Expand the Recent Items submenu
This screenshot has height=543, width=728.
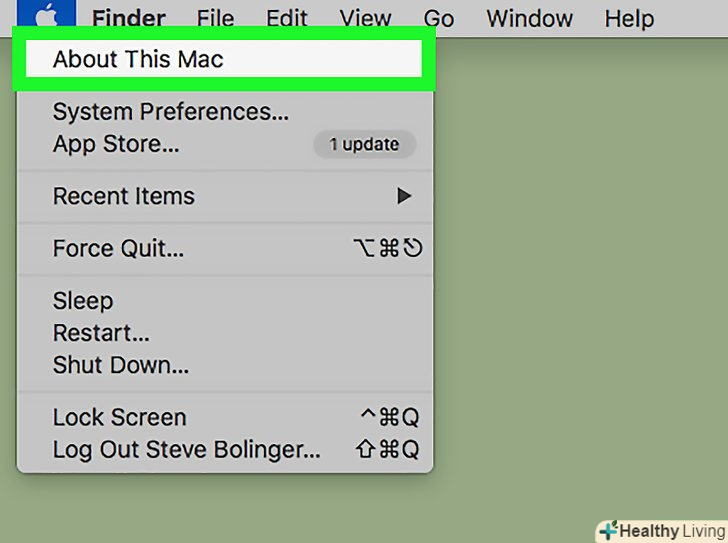124,196
